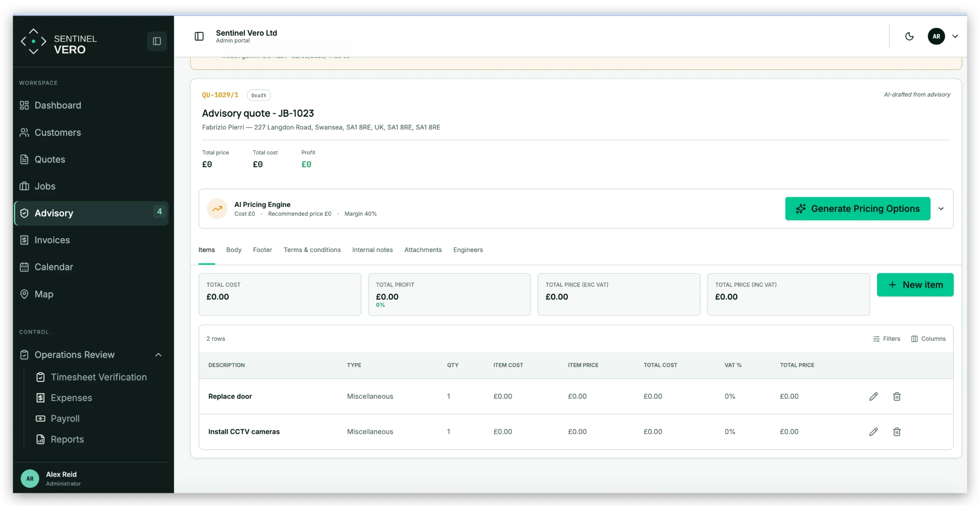Open the Invoices page
Viewport: 980px width, 506px height.
91,240
